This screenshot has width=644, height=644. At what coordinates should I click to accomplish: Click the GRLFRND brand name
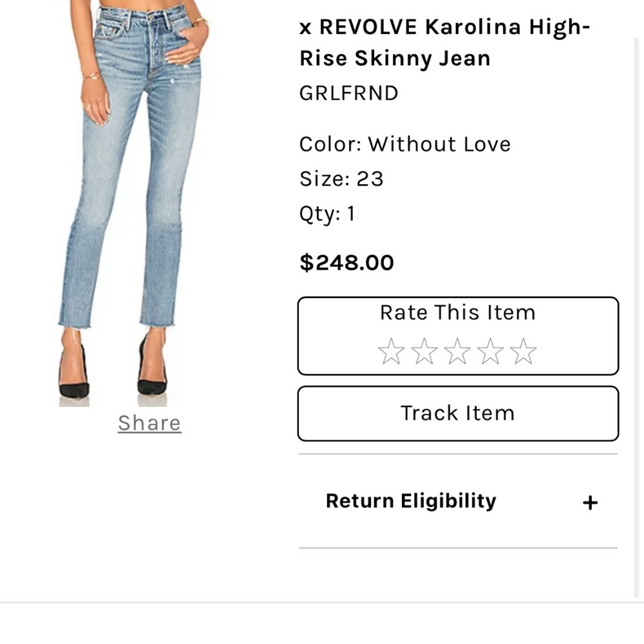pos(349,93)
